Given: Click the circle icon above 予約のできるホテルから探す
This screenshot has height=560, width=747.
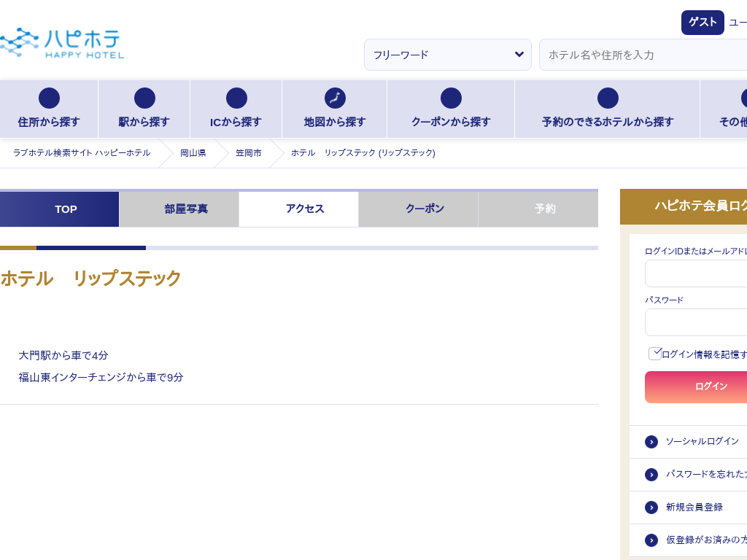Looking at the screenshot, I should [x=608, y=98].
